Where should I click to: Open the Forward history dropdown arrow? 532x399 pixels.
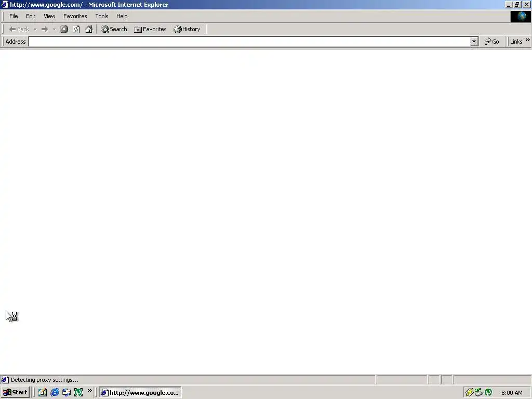[x=54, y=29]
